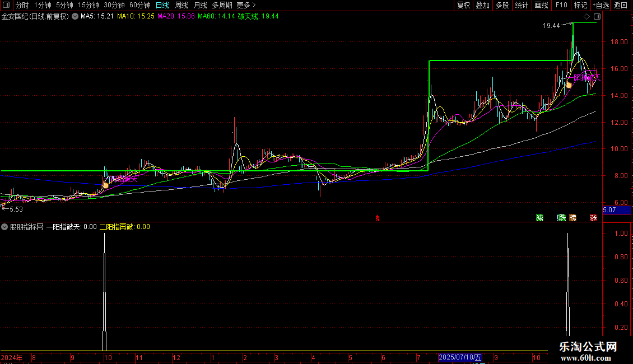Click the red 涨 event marker icon
This screenshot has width=633, height=364.
(593, 217)
